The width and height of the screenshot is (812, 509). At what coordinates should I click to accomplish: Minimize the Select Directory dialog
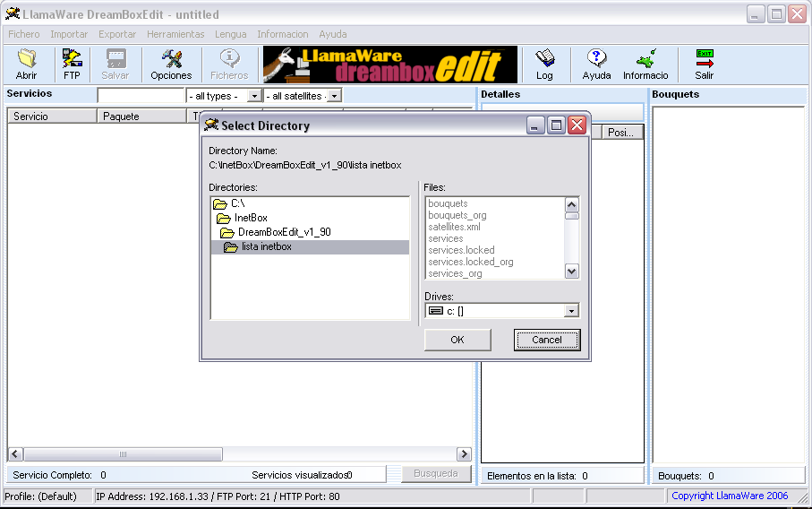coord(535,125)
